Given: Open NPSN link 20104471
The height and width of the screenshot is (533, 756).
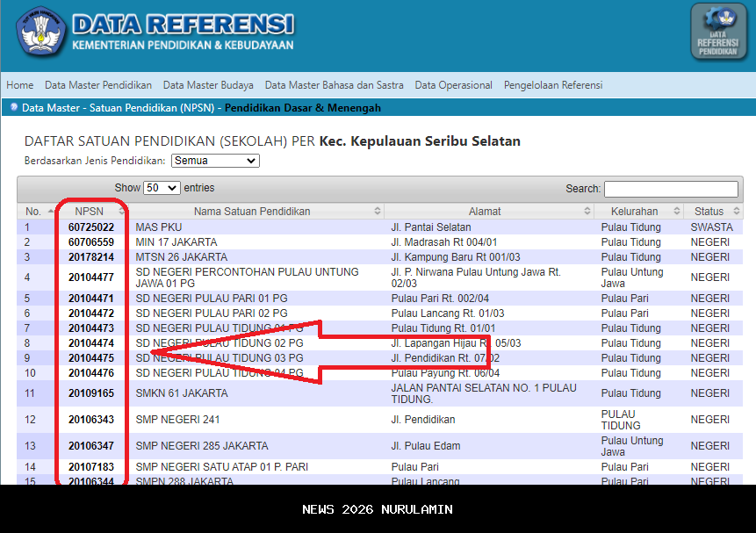Looking at the screenshot, I should point(91,298).
